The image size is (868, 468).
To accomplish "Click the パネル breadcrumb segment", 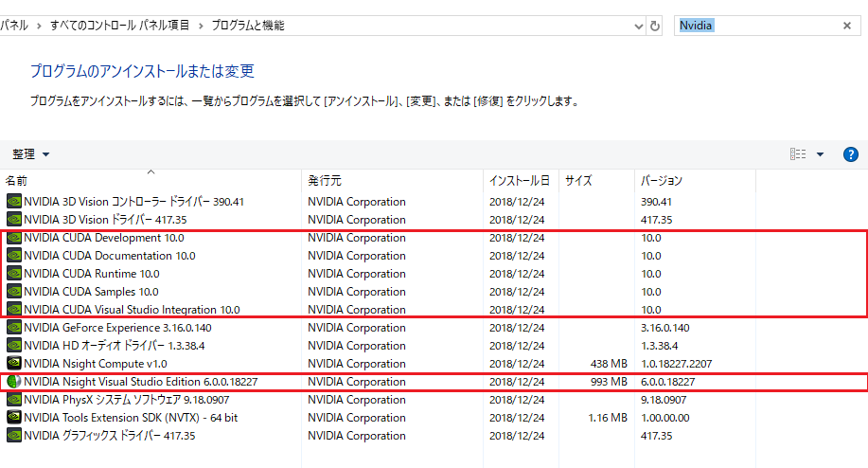I will click(14, 26).
